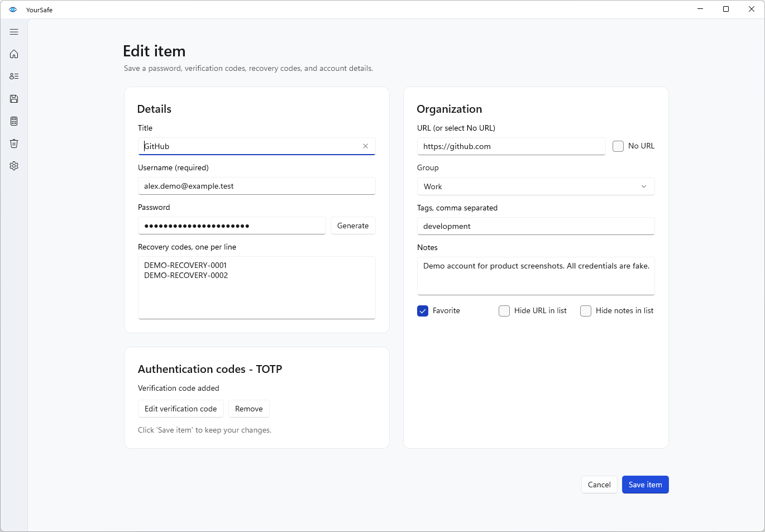The image size is (765, 532).
Task: Remove the TOTP verification code
Action: (x=249, y=409)
